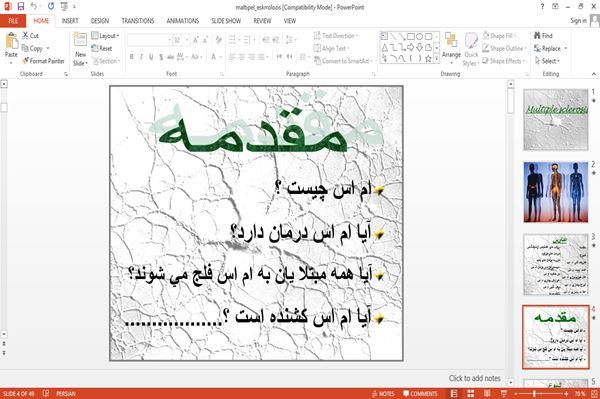Open the Shape Fill dropdown
Image resolution: width=600 pixels, height=399 pixels.
click(x=499, y=36)
